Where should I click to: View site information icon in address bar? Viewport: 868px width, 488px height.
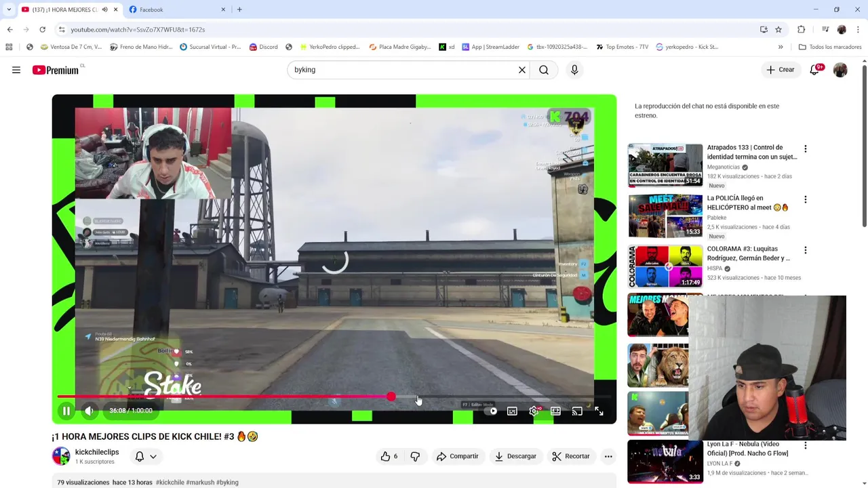tap(62, 29)
